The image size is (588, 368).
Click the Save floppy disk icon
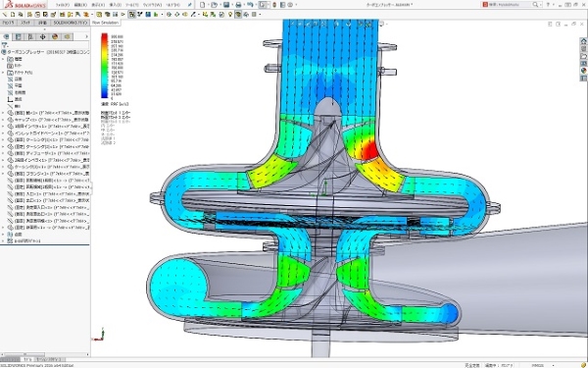(226, 5)
